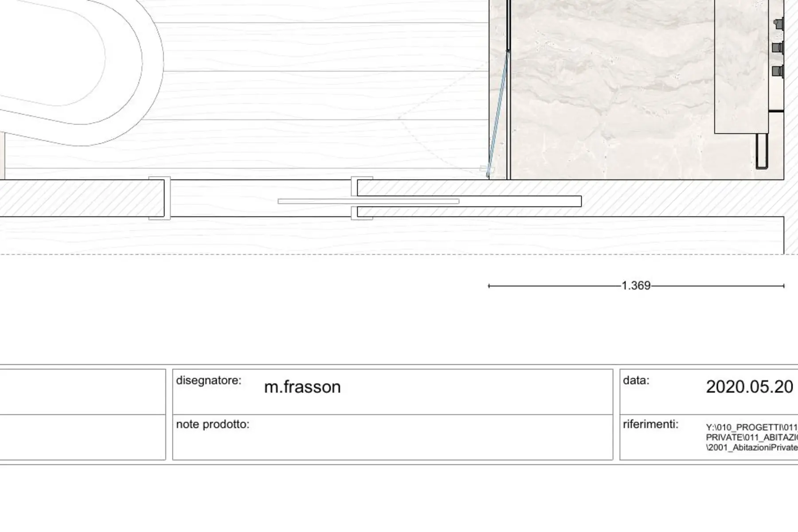Click the top shower mixer knob
This screenshot has height=532, width=798.
tap(778, 23)
